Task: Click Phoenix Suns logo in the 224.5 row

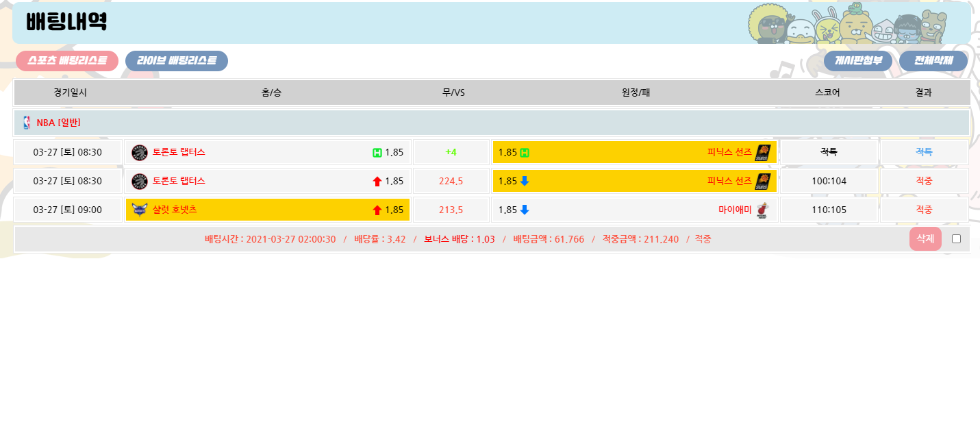Action: [x=762, y=181]
